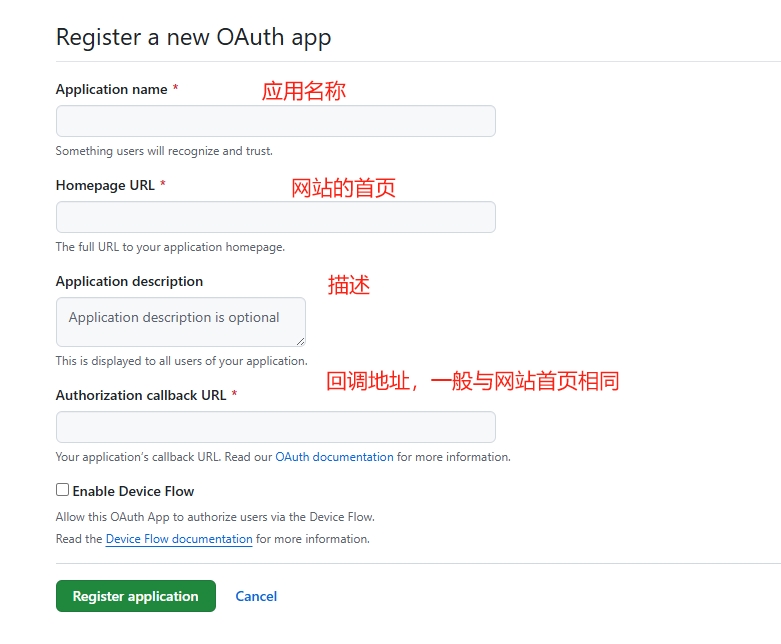
Task: Click the Application name input field
Action: 275,121
